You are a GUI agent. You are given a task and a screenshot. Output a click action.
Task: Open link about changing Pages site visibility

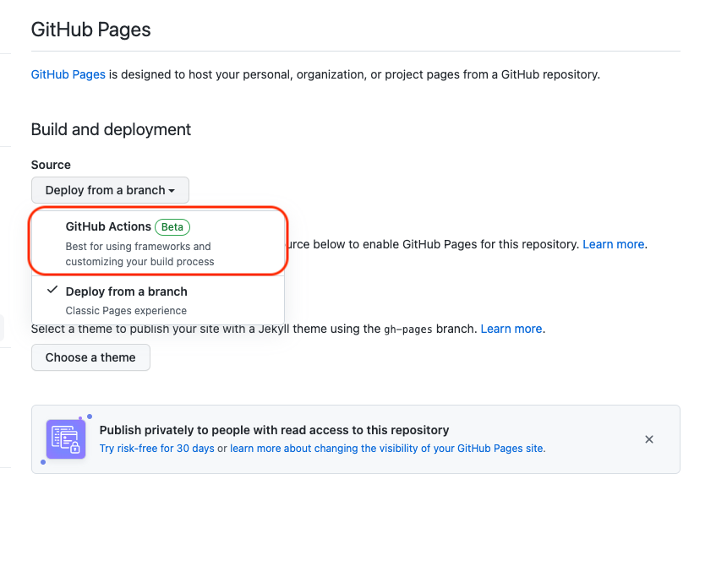coord(387,449)
